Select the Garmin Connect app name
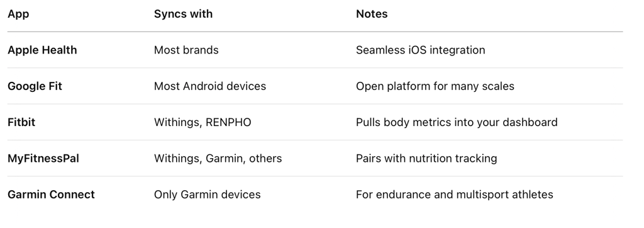The image size is (644, 228). [x=51, y=194]
